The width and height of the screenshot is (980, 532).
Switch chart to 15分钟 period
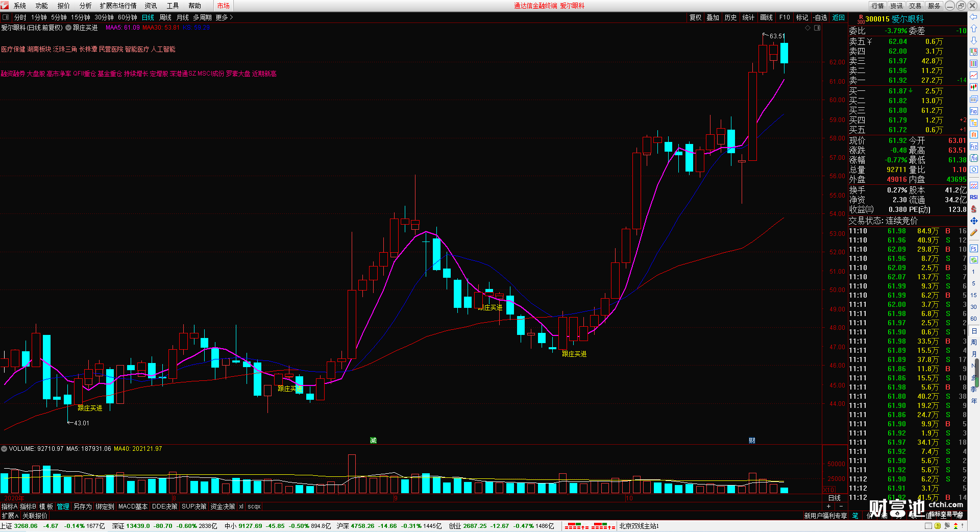coord(81,17)
